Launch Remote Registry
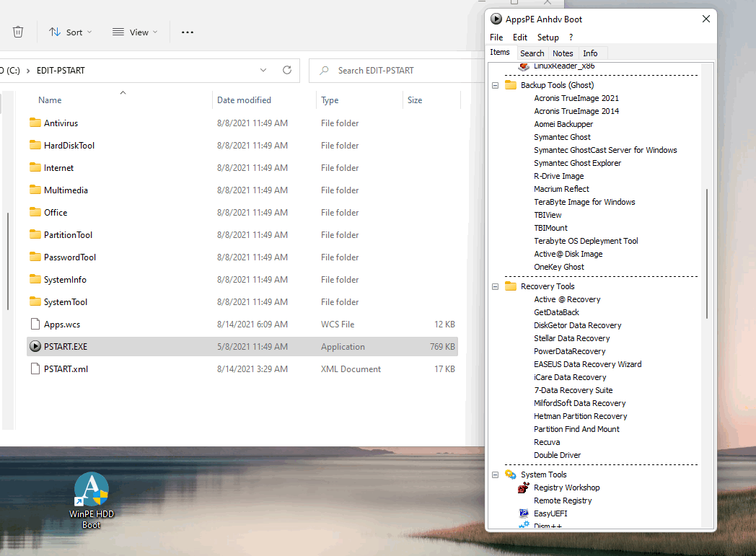756x556 pixels. coord(563,500)
